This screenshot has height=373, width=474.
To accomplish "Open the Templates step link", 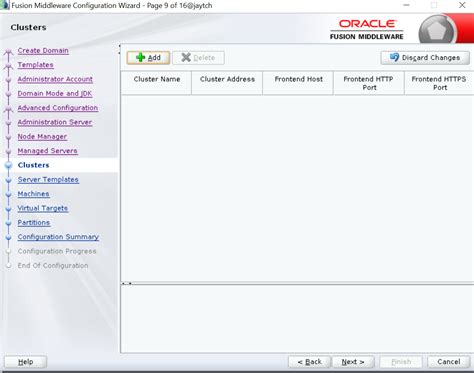I will [35, 65].
